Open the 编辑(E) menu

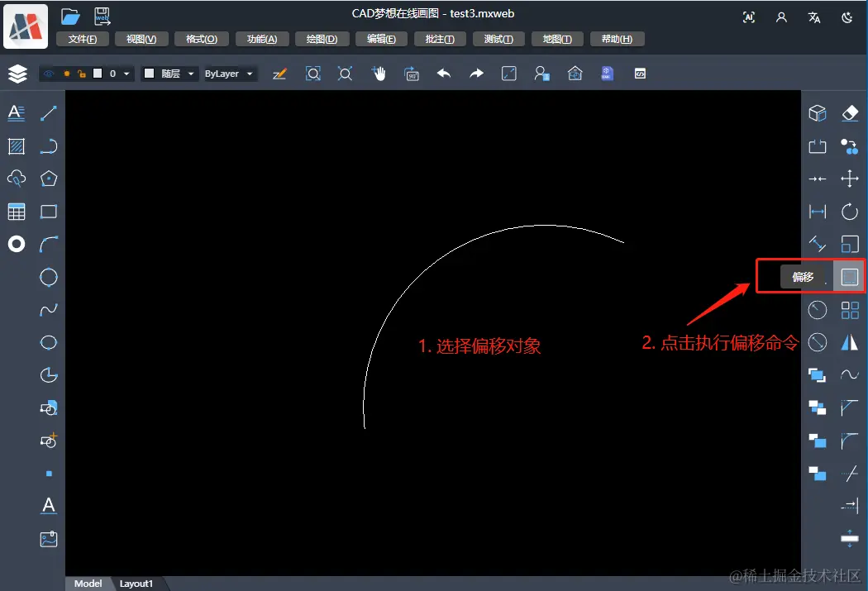[x=381, y=39]
